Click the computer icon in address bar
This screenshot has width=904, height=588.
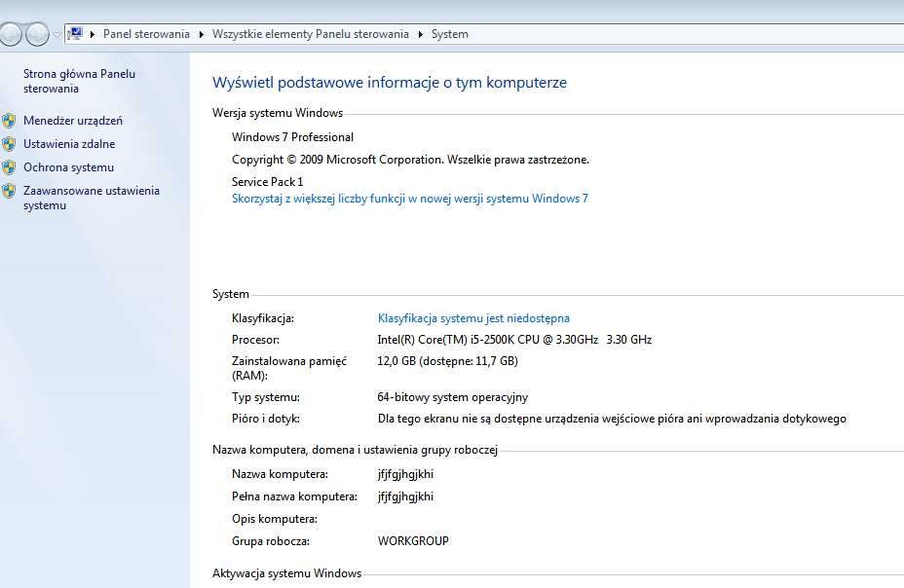(75, 33)
